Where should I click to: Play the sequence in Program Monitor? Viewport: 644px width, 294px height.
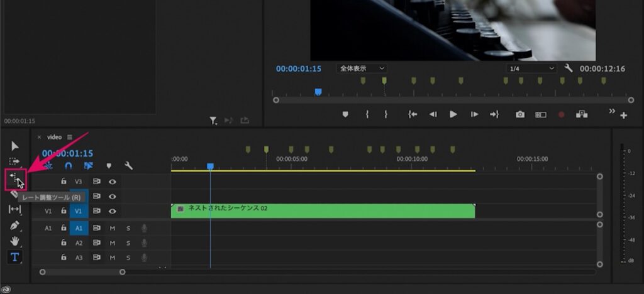pyautogui.click(x=453, y=114)
